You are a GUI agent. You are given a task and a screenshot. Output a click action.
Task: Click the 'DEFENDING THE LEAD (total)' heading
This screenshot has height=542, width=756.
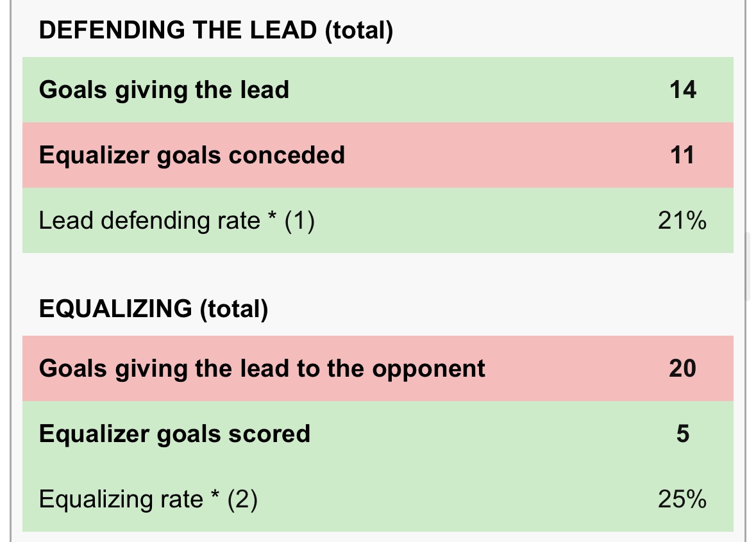click(x=216, y=30)
